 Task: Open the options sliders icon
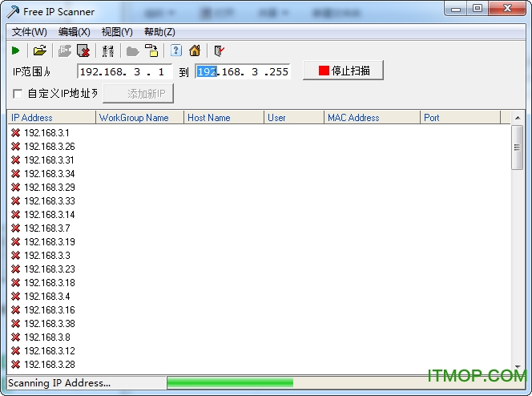coord(108,51)
